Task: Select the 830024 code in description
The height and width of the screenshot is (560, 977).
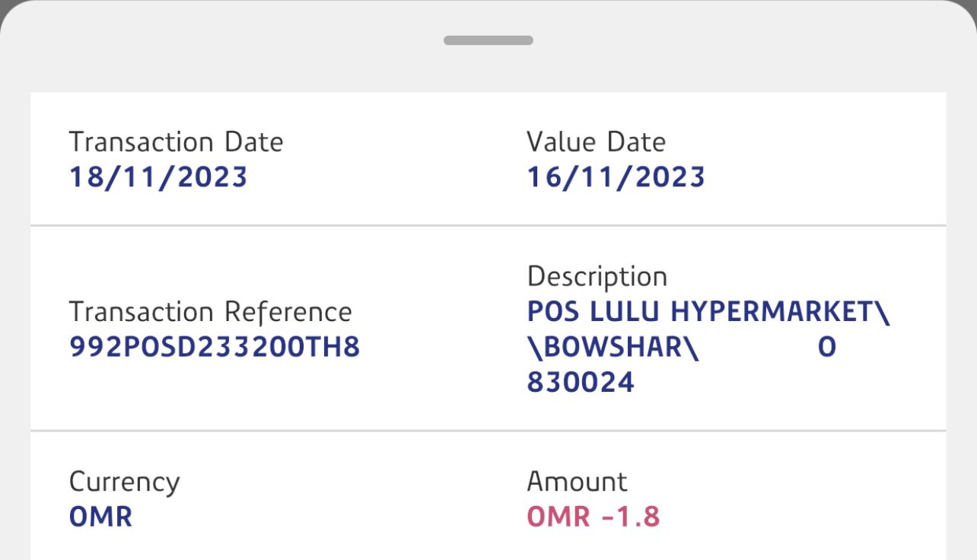Action: [581, 383]
